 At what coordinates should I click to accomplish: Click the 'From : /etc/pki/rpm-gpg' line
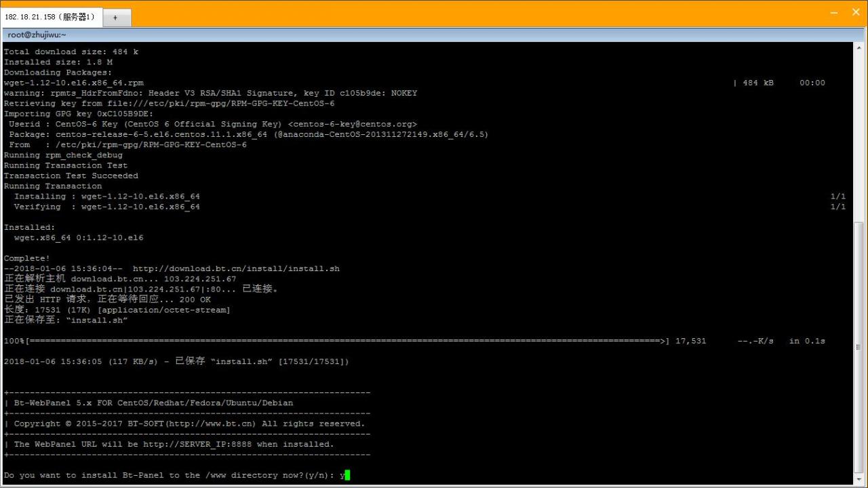pyautogui.click(x=127, y=145)
